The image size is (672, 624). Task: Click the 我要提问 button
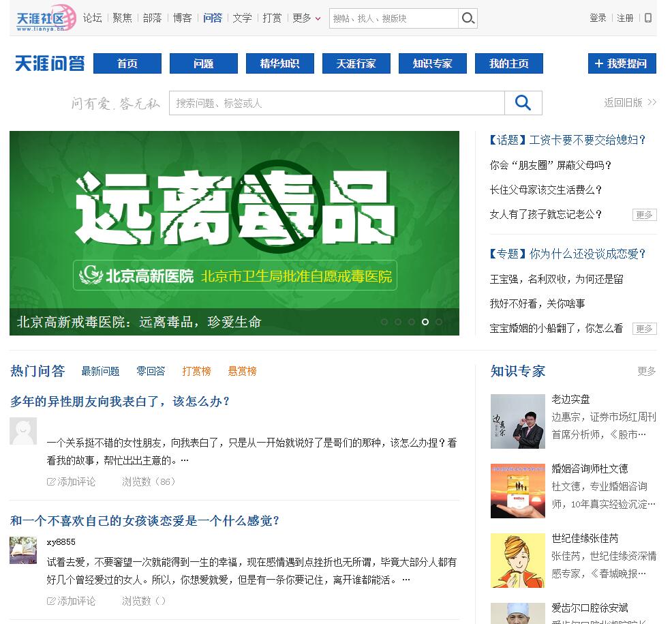(622, 63)
